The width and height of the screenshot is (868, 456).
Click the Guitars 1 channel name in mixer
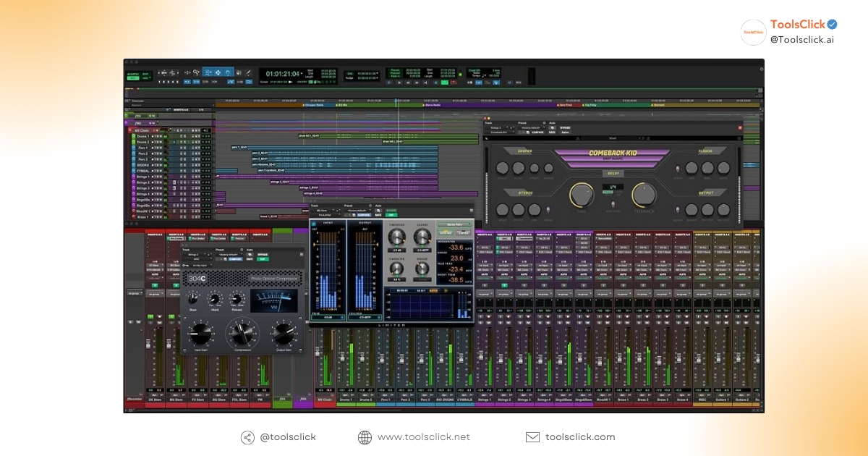click(723, 400)
